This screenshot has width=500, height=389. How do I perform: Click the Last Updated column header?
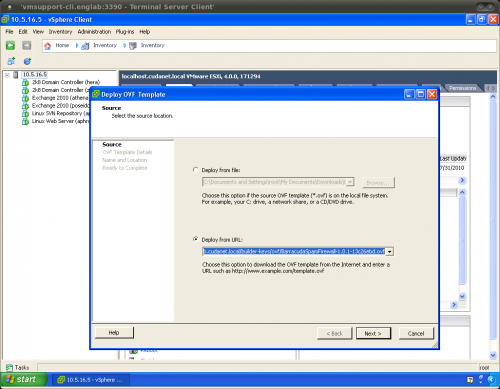(x=453, y=159)
